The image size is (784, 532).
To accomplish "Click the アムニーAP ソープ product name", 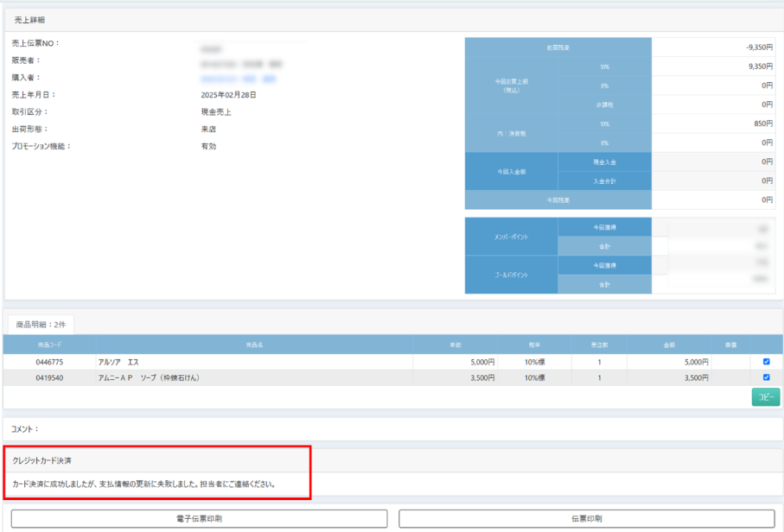I will pos(150,377).
